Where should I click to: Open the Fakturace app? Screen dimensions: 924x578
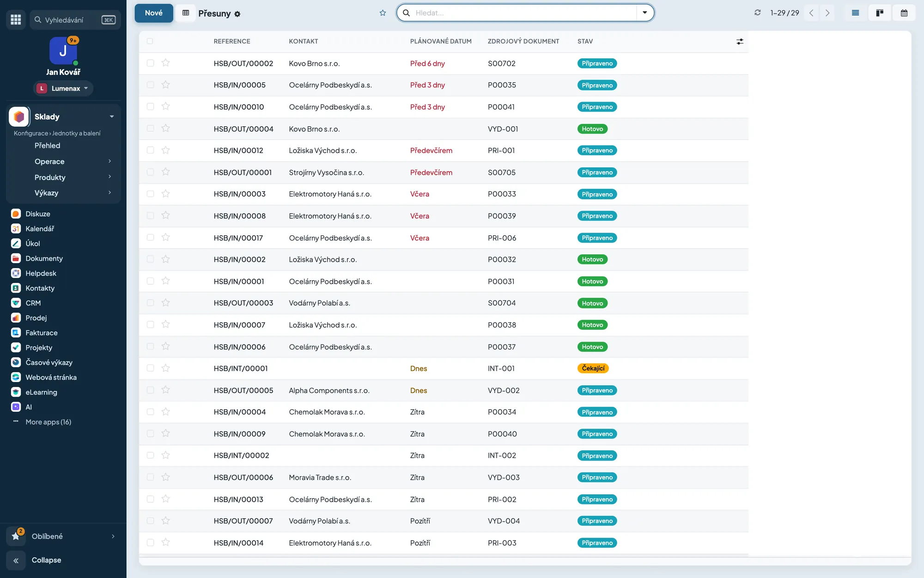pos(41,332)
